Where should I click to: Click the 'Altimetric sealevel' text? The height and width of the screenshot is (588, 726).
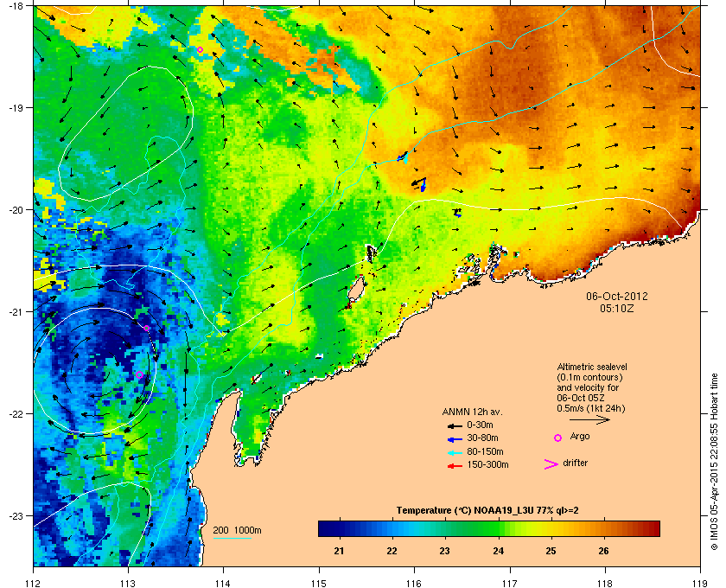pos(592,367)
